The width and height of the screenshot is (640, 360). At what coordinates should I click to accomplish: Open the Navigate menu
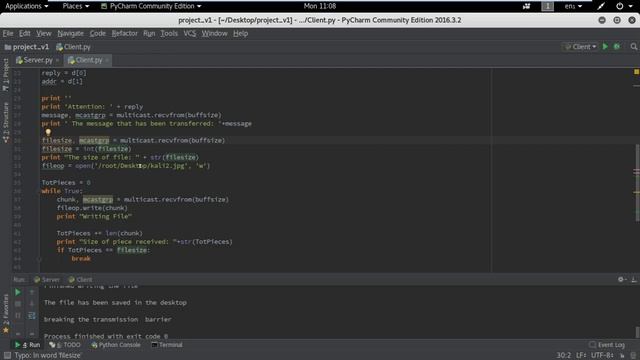tap(70, 33)
